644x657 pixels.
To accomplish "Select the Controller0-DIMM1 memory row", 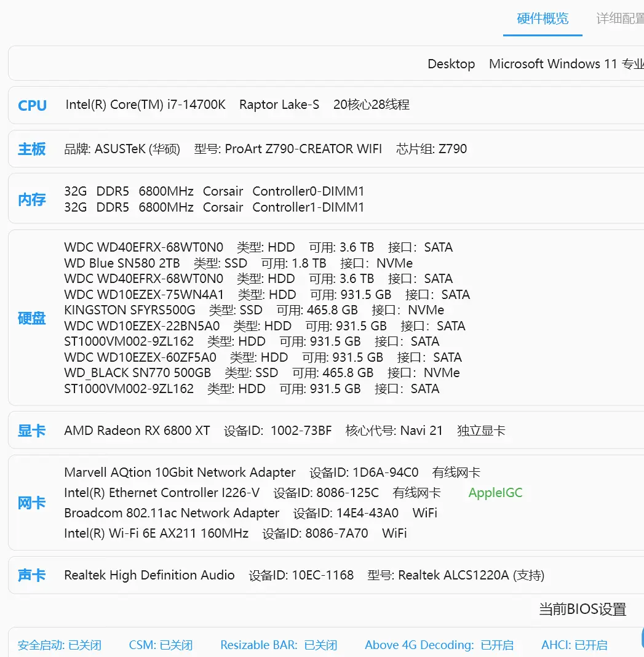I will click(x=214, y=191).
